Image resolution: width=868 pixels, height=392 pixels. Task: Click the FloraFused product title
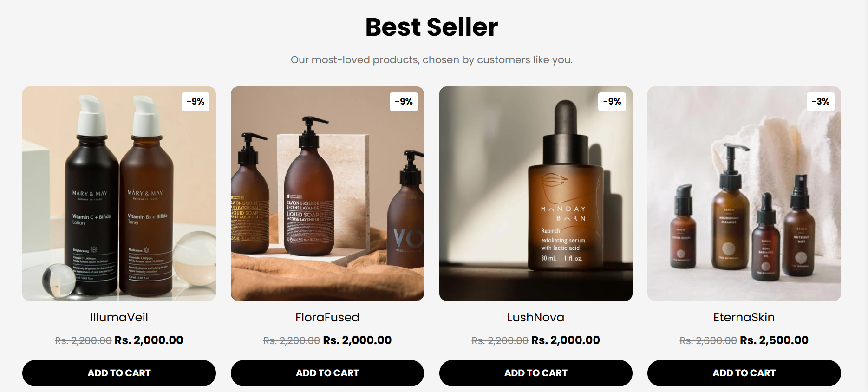(x=327, y=317)
